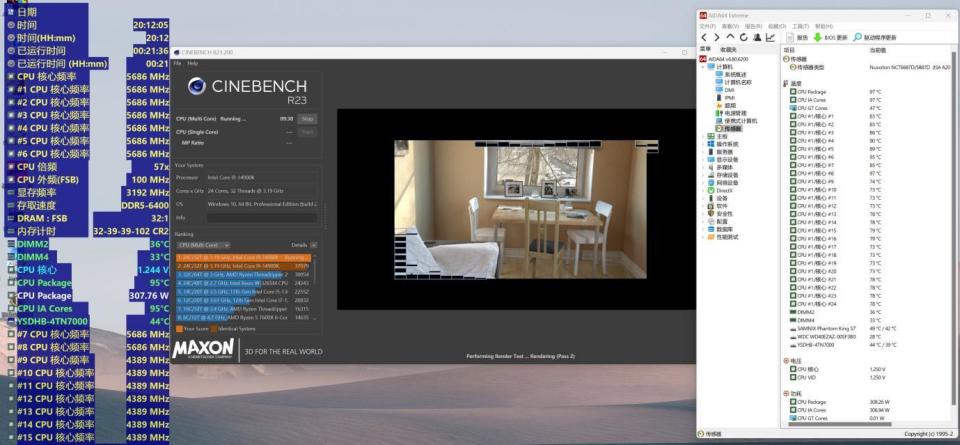This screenshot has width=960, height=445.
Task: Select 计算机名称 in the AIDA64 tree
Action: [x=733, y=82]
